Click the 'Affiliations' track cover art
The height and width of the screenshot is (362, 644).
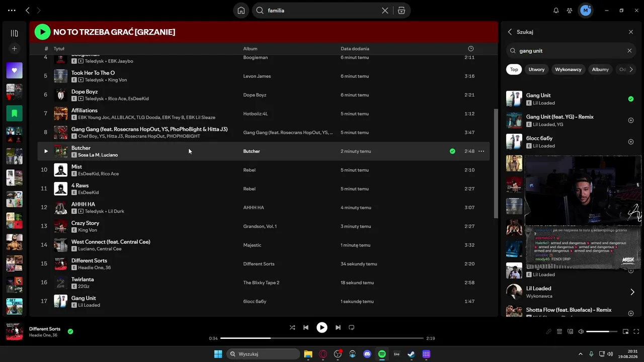pos(60,114)
